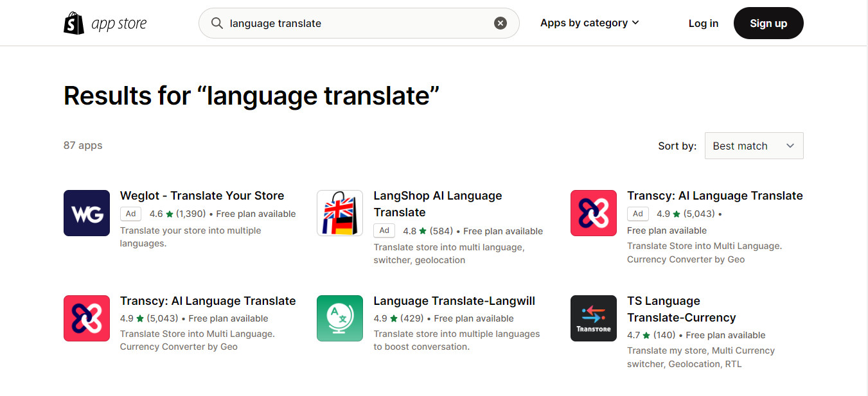Click the star beside Langwill's 4.9 rating
This screenshot has width=868, height=396.
(394, 318)
